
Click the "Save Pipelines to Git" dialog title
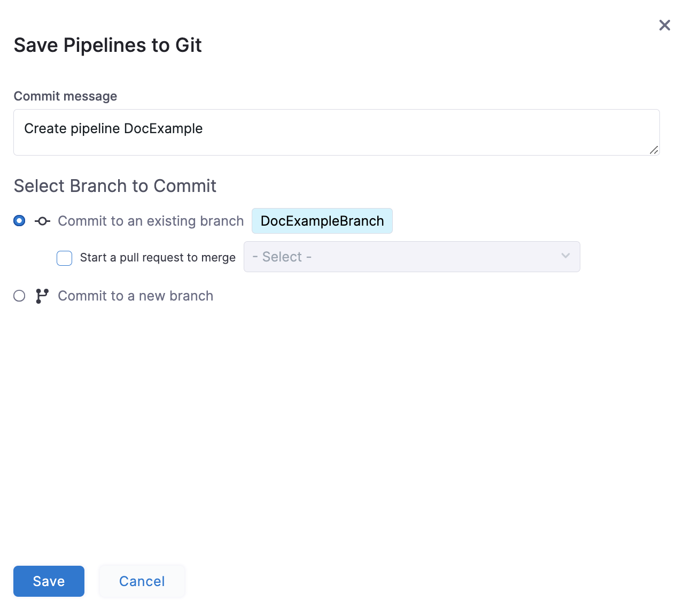(x=107, y=45)
